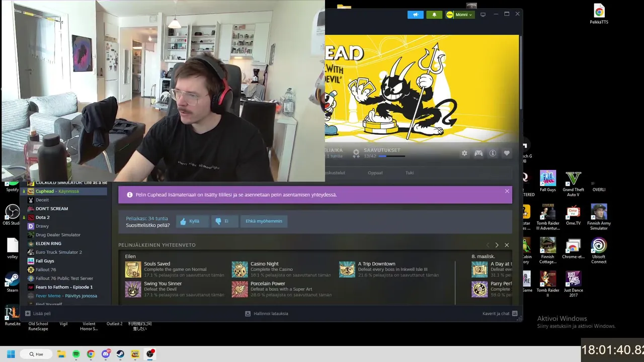Screen dimensions: 644x362
Task: Add Cuphead to favorites heart icon
Action: (507, 153)
